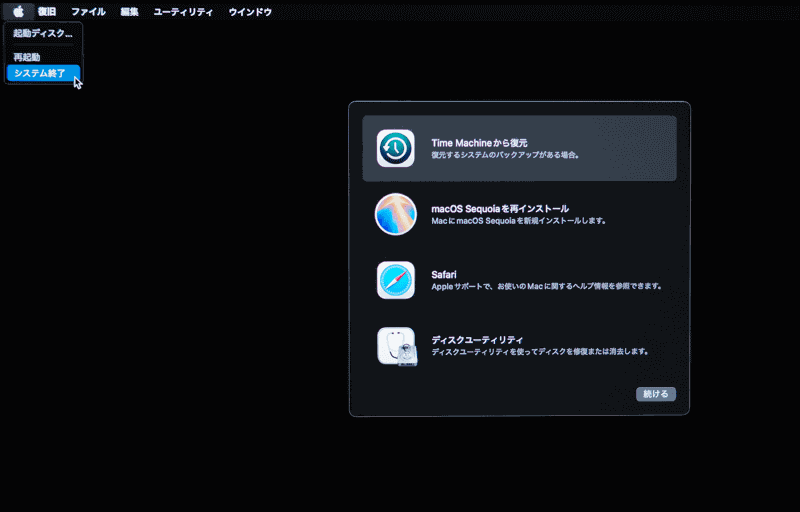Open the ファイル menu

[88, 12]
